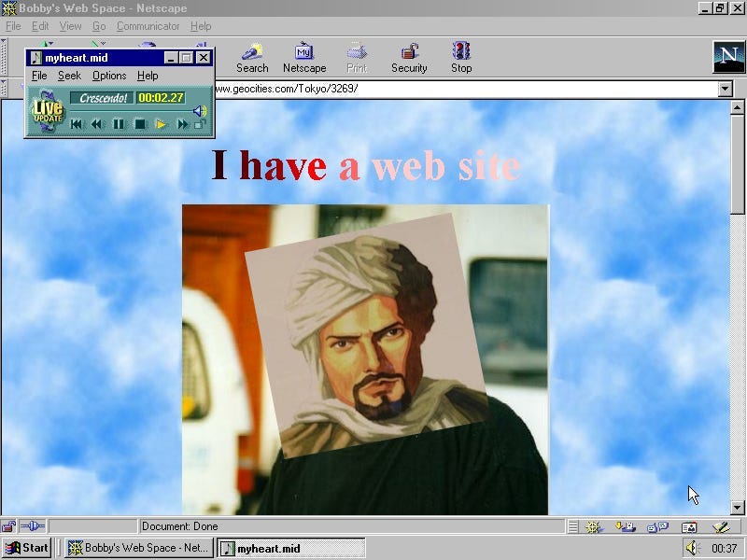Rewind the myheart.mid track
Screen dimensions: 747x560
click(x=97, y=124)
